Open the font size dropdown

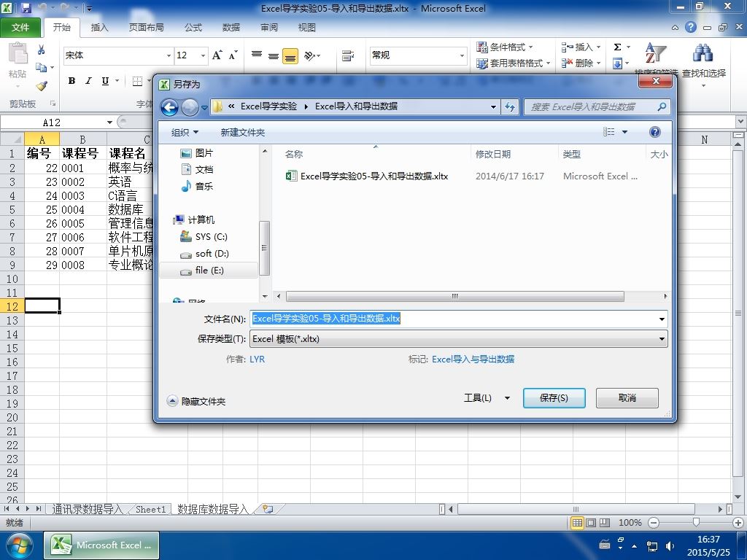coord(203,55)
